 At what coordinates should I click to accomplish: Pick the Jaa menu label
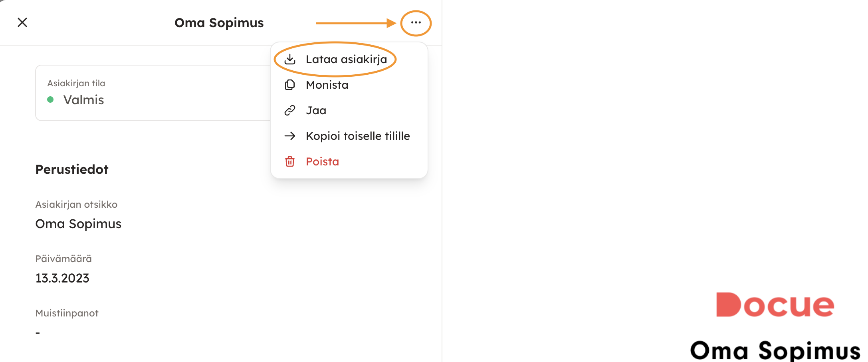coord(316,110)
